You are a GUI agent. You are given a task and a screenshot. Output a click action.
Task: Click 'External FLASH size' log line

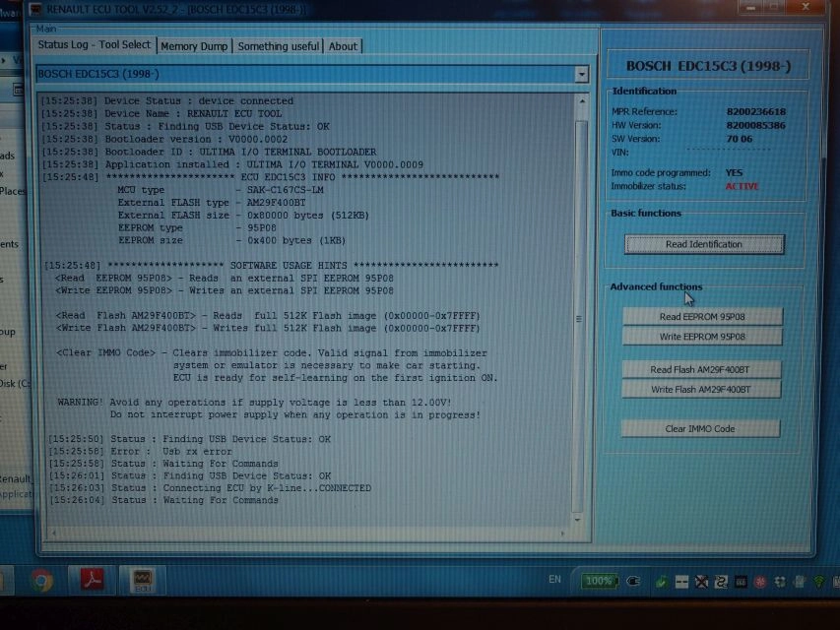pos(243,216)
